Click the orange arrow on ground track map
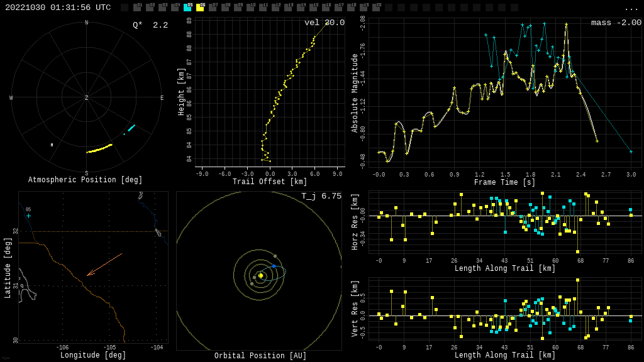 pos(104,265)
